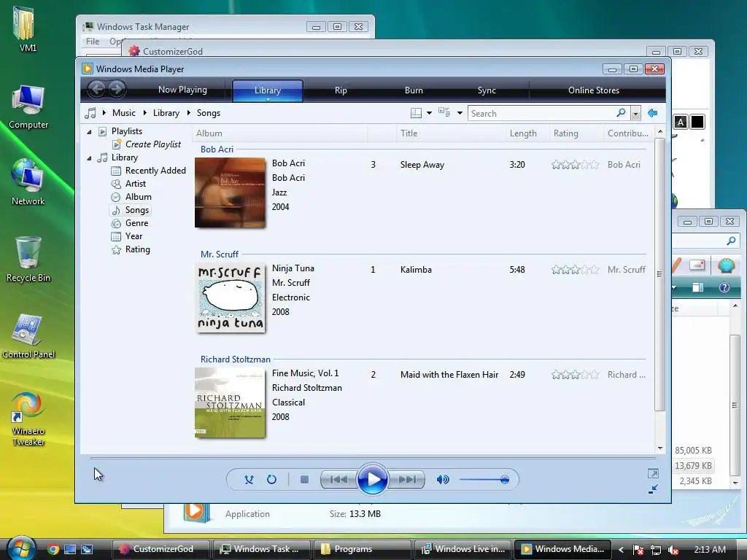Select Album in library tree
The height and width of the screenshot is (560, 747).
[x=138, y=197]
